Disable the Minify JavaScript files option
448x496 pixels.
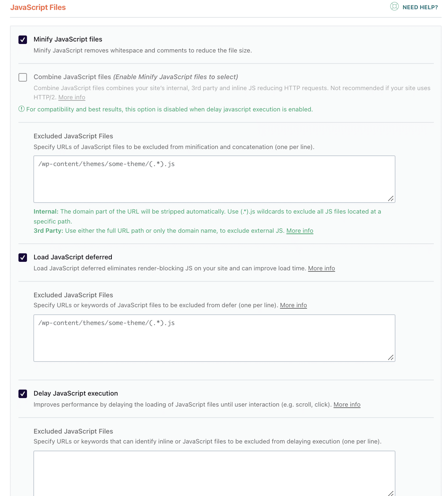(x=22, y=40)
